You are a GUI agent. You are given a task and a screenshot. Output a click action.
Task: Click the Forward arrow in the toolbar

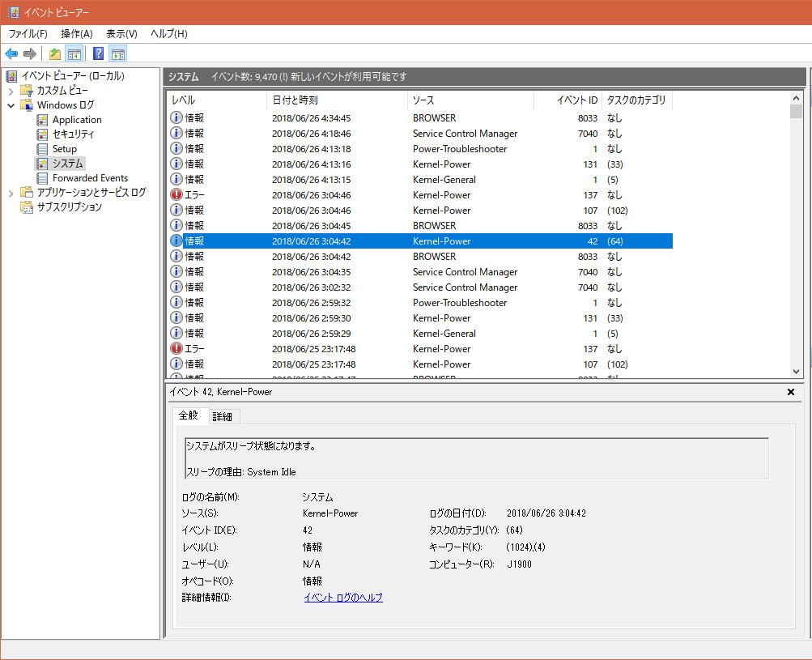[30, 54]
